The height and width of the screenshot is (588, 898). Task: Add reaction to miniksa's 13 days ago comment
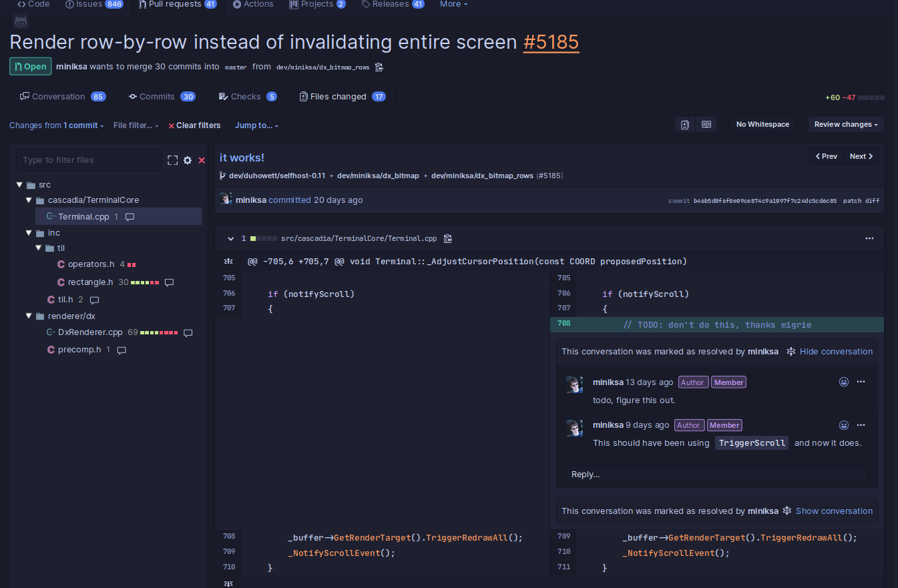844,382
